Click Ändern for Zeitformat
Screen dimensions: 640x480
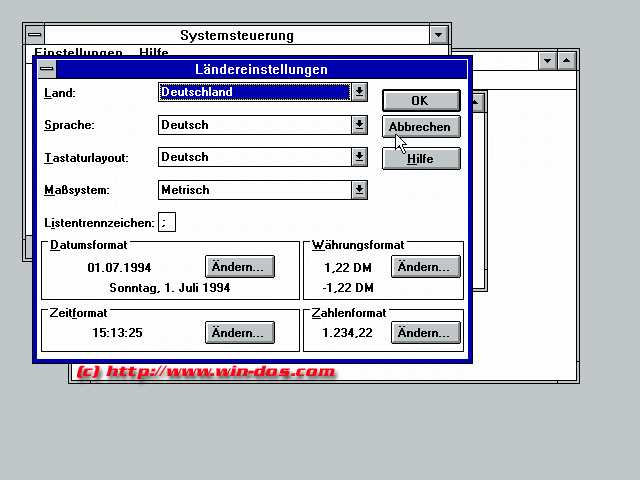239,333
